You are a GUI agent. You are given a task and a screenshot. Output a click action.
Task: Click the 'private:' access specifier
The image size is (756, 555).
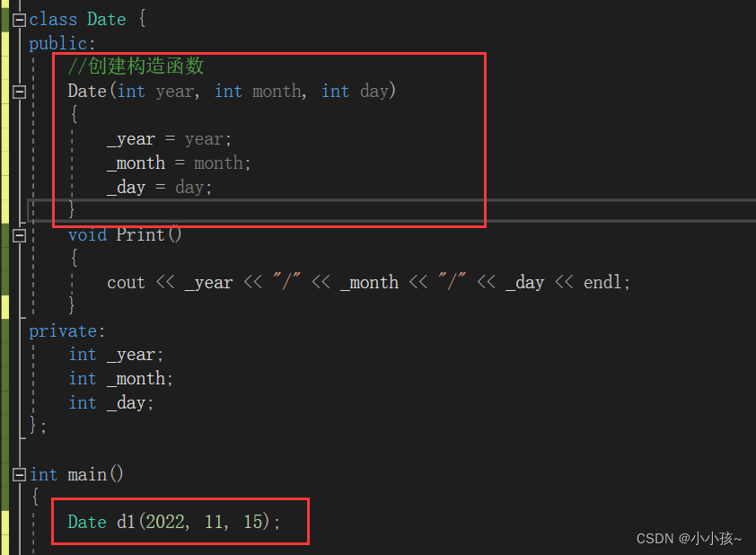[67, 331]
